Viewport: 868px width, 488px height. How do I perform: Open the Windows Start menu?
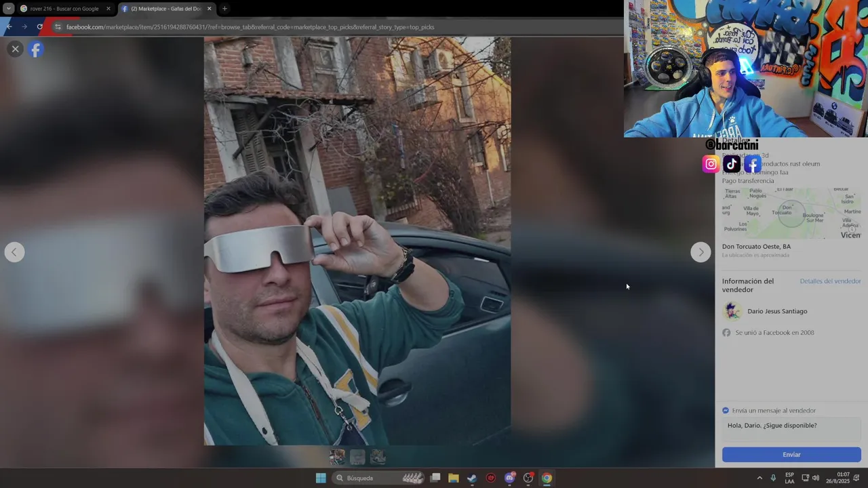pyautogui.click(x=321, y=478)
